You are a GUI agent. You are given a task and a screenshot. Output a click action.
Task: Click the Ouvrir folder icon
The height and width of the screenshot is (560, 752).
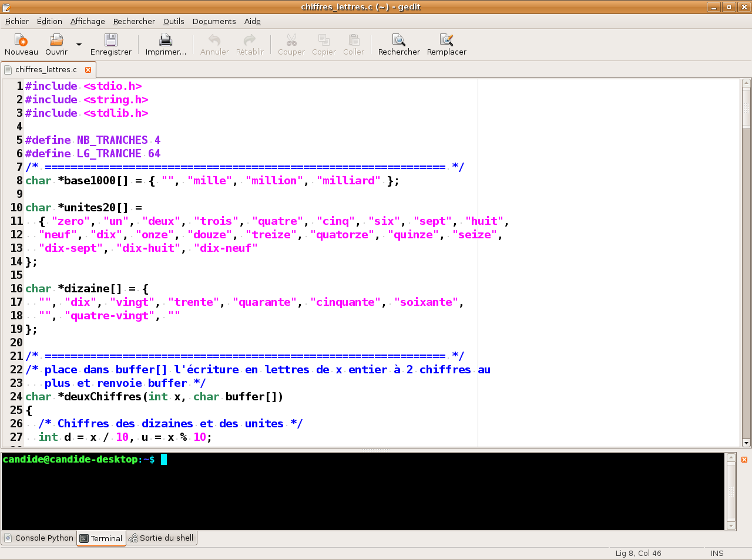point(56,40)
